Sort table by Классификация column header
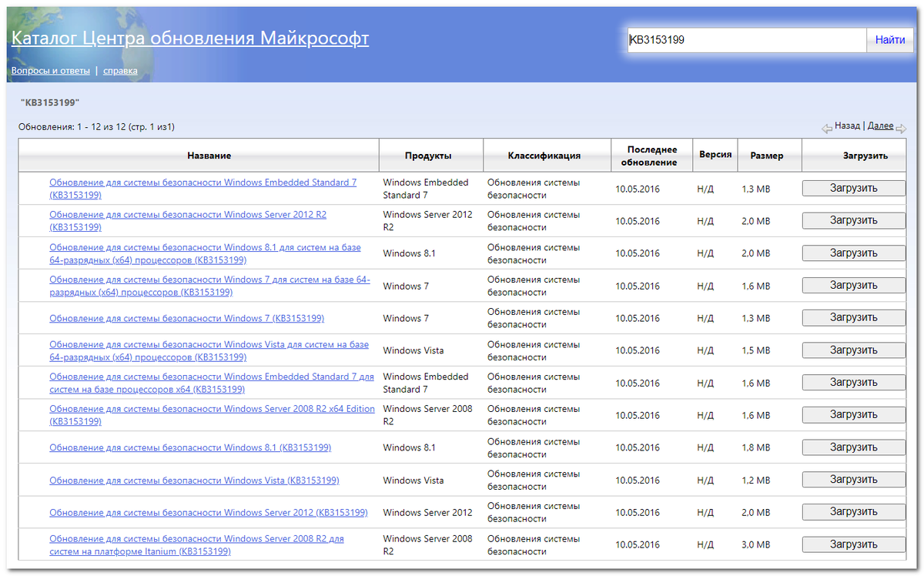 pyautogui.click(x=547, y=156)
